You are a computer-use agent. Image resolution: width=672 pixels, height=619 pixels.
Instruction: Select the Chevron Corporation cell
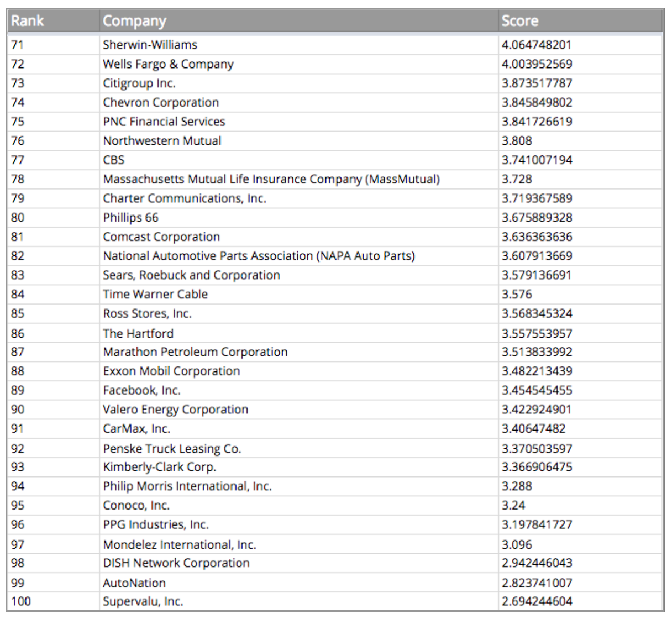click(x=299, y=102)
